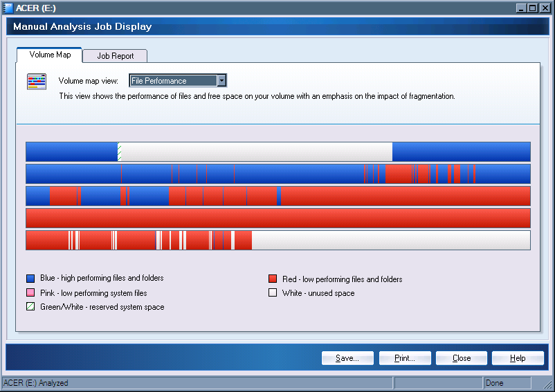
Task: Click the status bar resize grip
Action: [548, 385]
